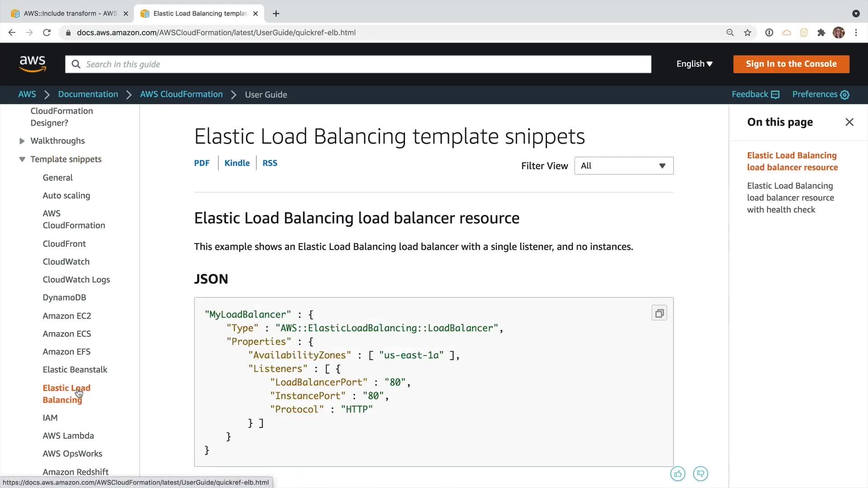The height and width of the screenshot is (488, 868).
Task: Click the AWS logo
Action: [x=33, y=64]
